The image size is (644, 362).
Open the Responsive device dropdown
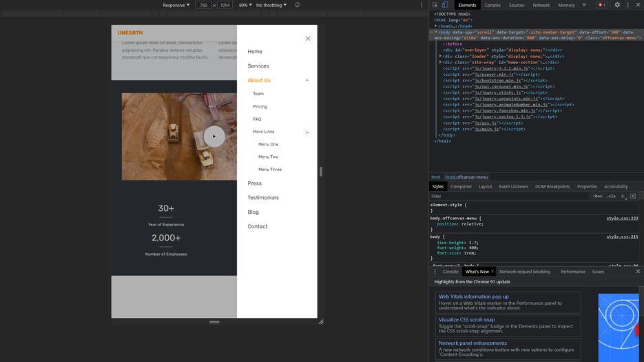coord(176,6)
